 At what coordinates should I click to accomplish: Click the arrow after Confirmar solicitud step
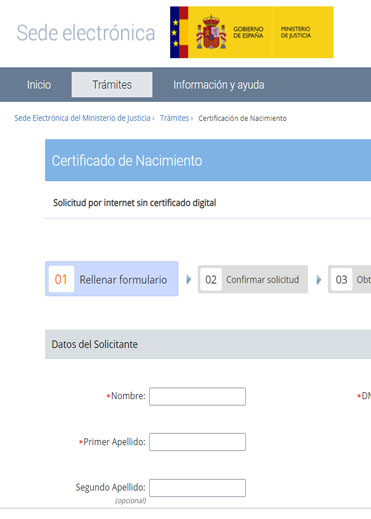coord(319,279)
